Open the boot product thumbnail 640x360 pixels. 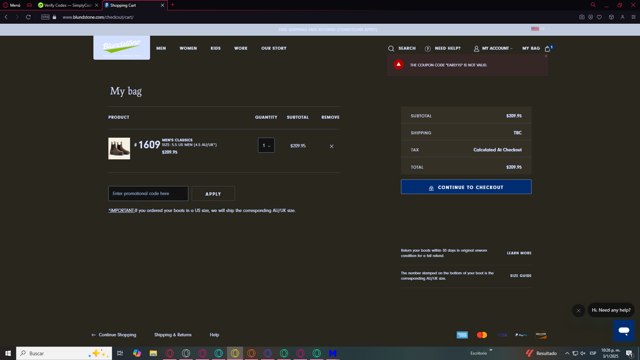coord(119,148)
